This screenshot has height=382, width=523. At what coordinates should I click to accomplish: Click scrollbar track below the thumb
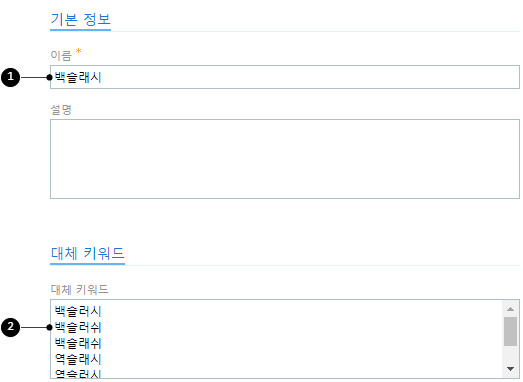[510, 355]
